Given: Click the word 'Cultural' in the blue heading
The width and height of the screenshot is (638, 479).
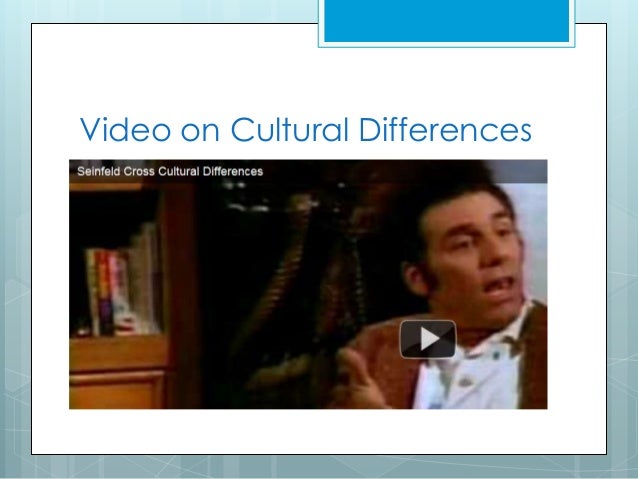Looking at the screenshot, I should [290, 129].
